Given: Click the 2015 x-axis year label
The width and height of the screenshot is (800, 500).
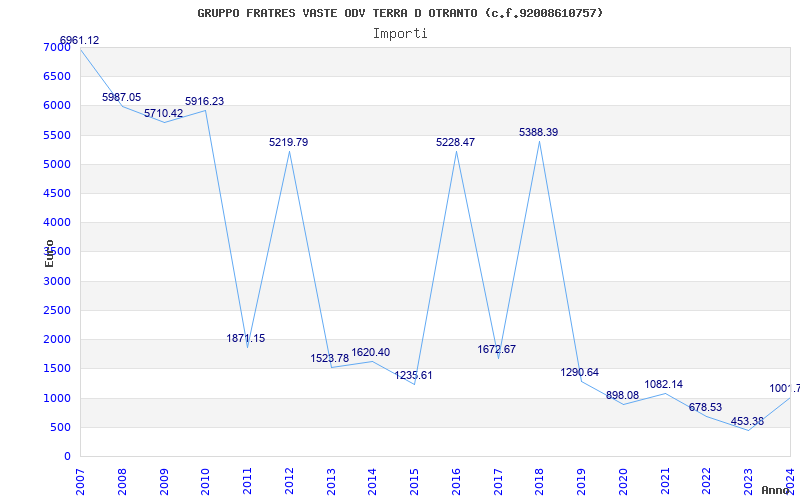Looking at the screenshot, I should pyautogui.click(x=414, y=482).
